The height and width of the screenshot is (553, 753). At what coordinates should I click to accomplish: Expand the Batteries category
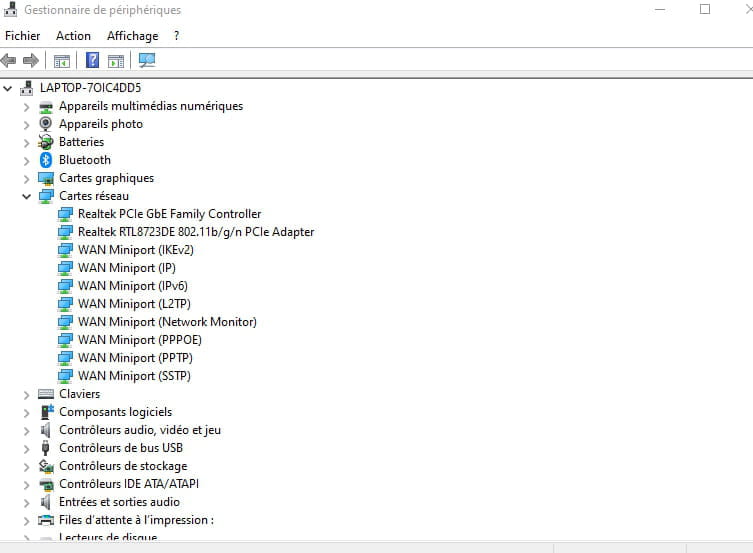[x=27, y=143]
